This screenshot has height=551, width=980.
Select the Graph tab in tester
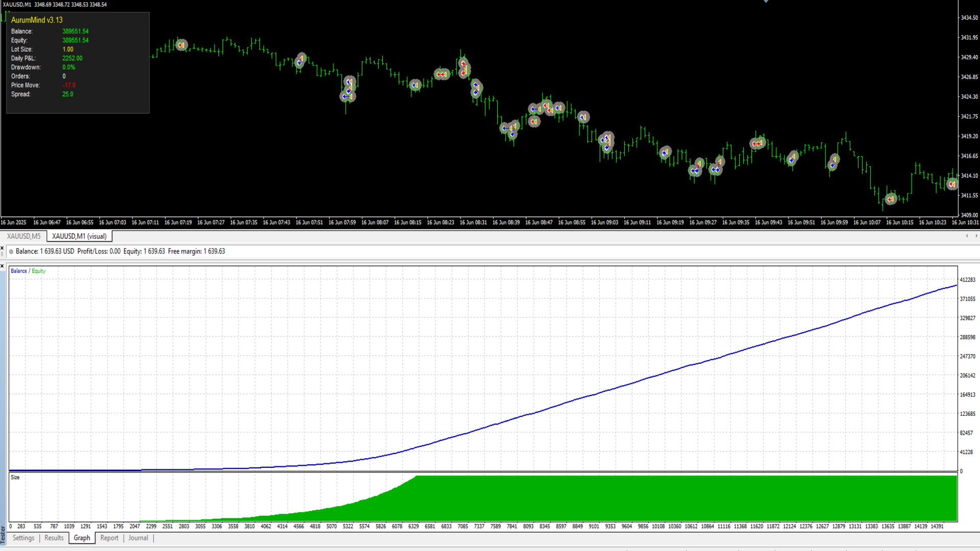tap(82, 538)
